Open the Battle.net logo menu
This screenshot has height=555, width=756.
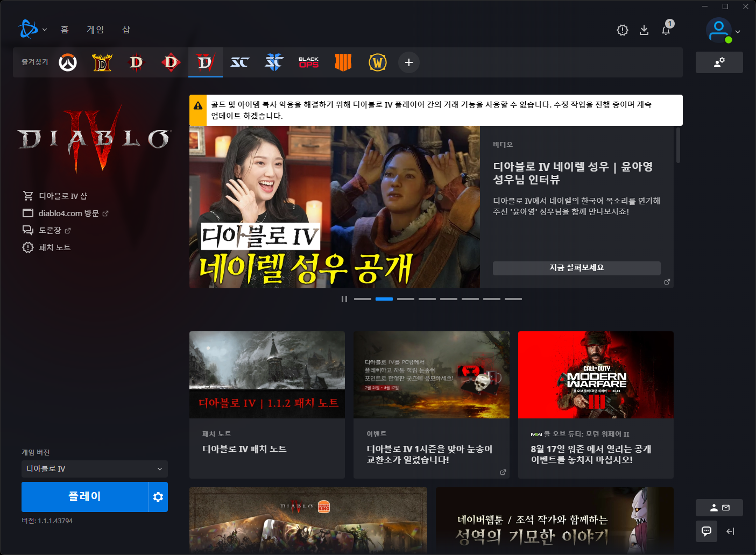(x=32, y=29)
